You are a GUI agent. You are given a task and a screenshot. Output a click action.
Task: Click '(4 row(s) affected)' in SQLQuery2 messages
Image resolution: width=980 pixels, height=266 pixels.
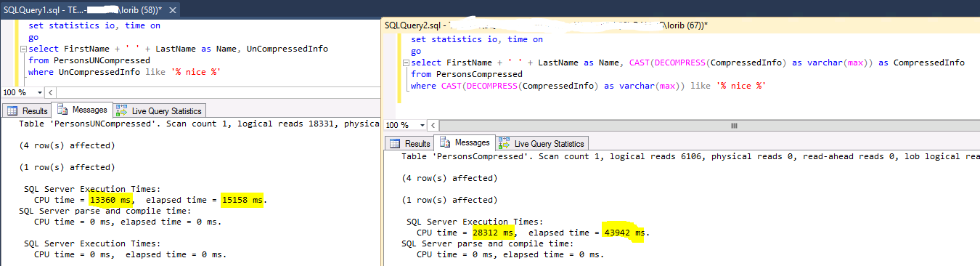(x=449, y=178)
